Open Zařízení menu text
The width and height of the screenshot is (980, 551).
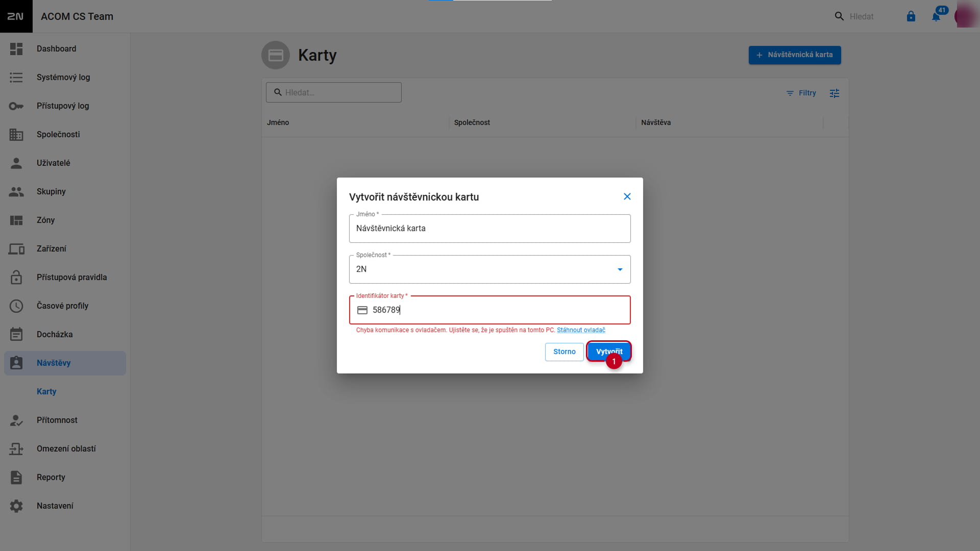[52, 249]
